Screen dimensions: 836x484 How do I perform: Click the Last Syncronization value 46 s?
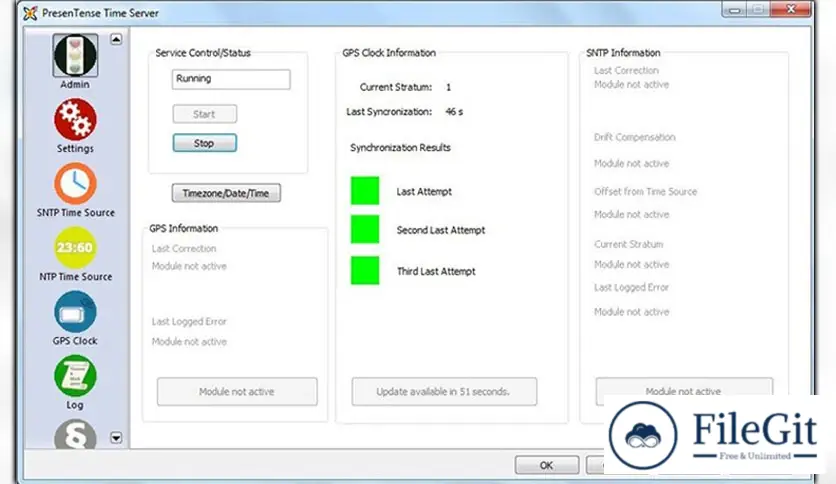(x=454, y=112)
